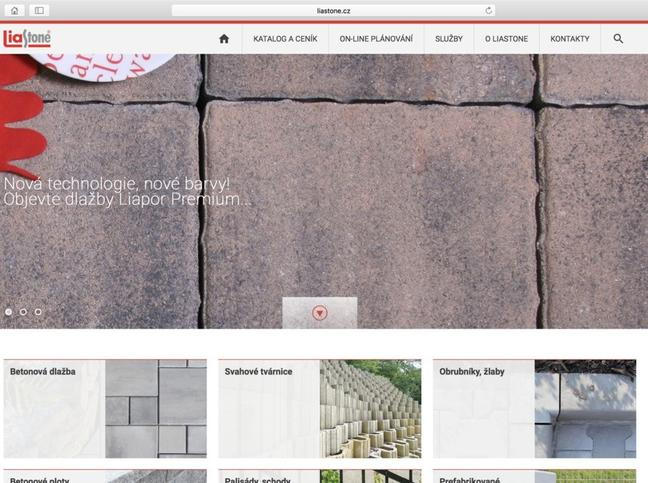Open the Katalog a ceník menu
This screenshot has width=648, height=483.
click(x=284, y=39)
